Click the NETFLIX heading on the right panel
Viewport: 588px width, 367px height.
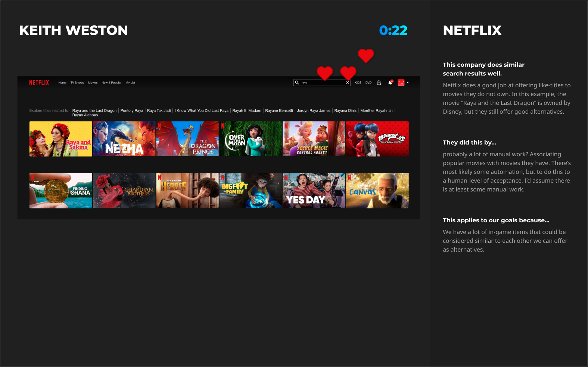click(472, 30)
